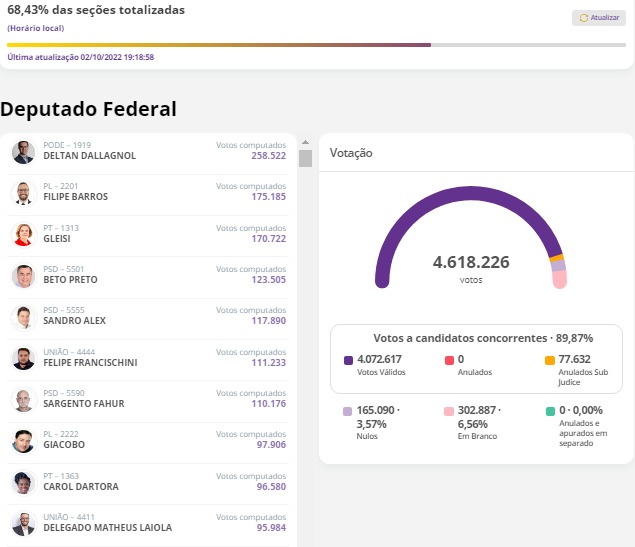Click the candidate list scrollbar thumb

pos(306,158)
